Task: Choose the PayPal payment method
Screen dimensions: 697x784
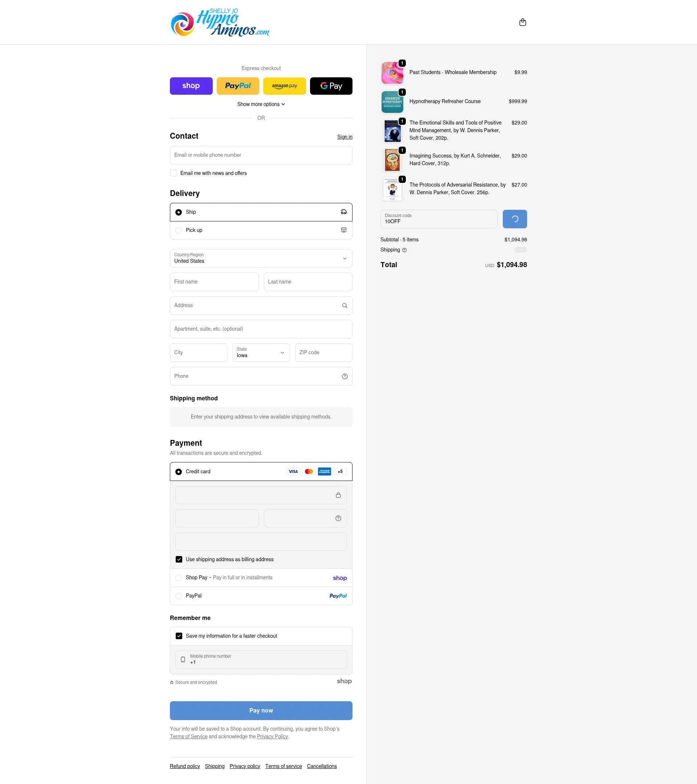Action: click(261, 596)
